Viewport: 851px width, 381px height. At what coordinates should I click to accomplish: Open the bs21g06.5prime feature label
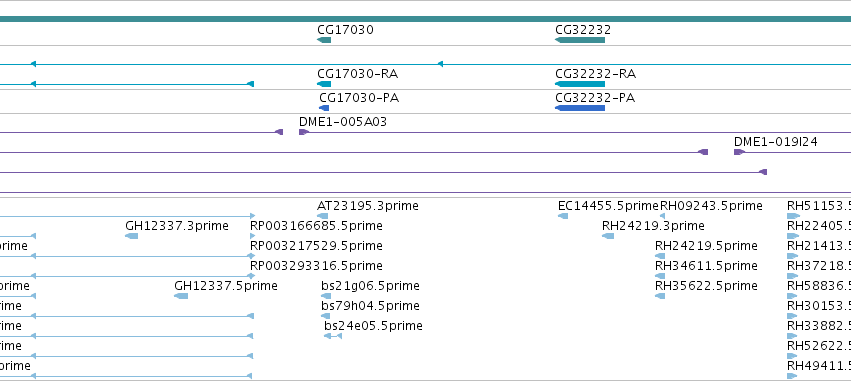pyautogui.click(x=370, y=285)
